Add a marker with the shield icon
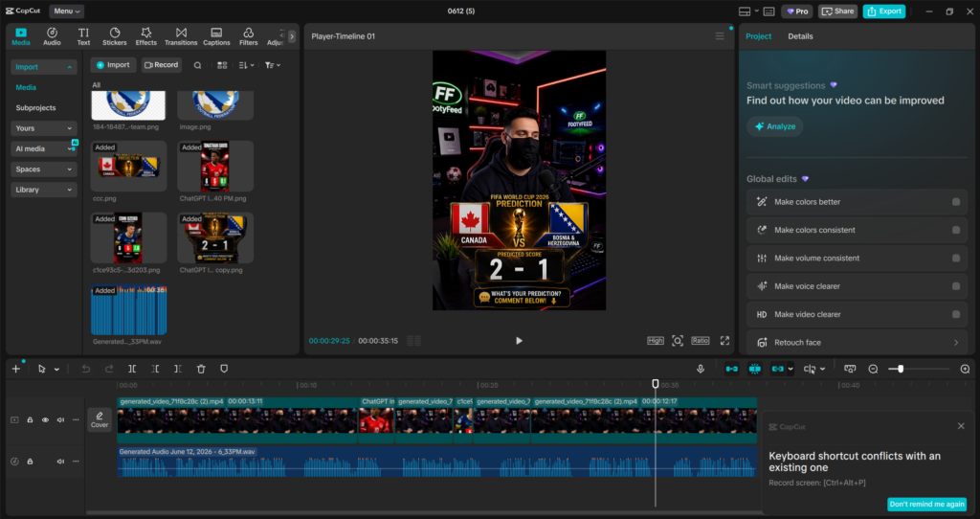The image size is (980, 519). click(x=224, y=369)
